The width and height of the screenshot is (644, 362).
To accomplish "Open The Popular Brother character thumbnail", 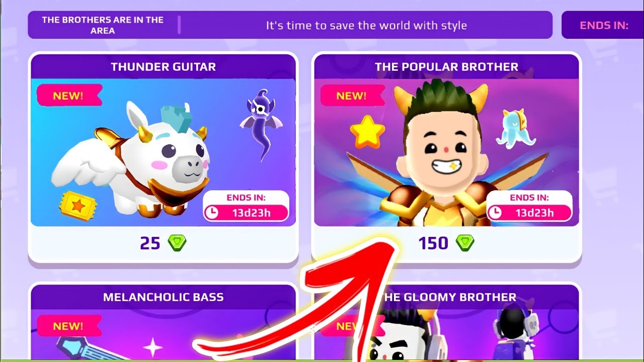I will point(446,152).
